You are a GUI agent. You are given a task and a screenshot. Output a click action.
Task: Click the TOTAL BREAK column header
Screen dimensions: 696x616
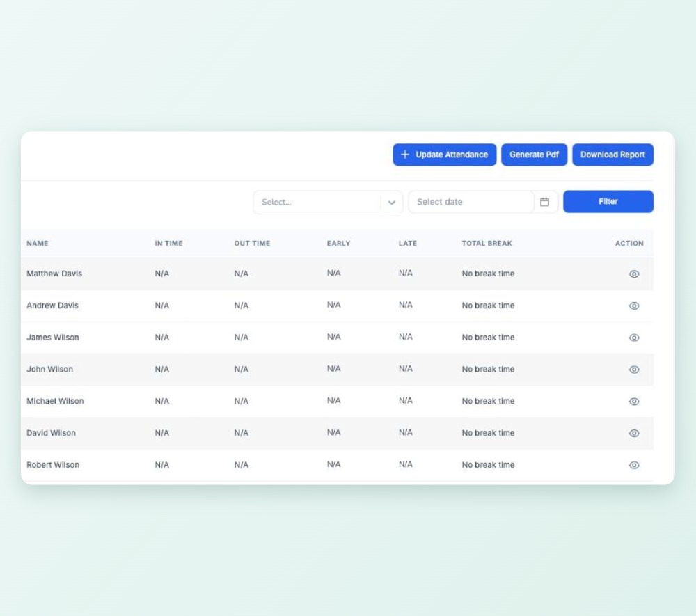(487, 243)
